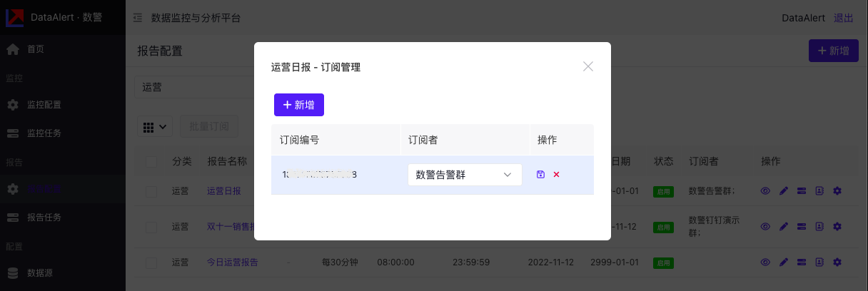View 数警钉钉演示群 row with eye icon
This screenshot has width=868, height=291.
[x=765, y=227]
